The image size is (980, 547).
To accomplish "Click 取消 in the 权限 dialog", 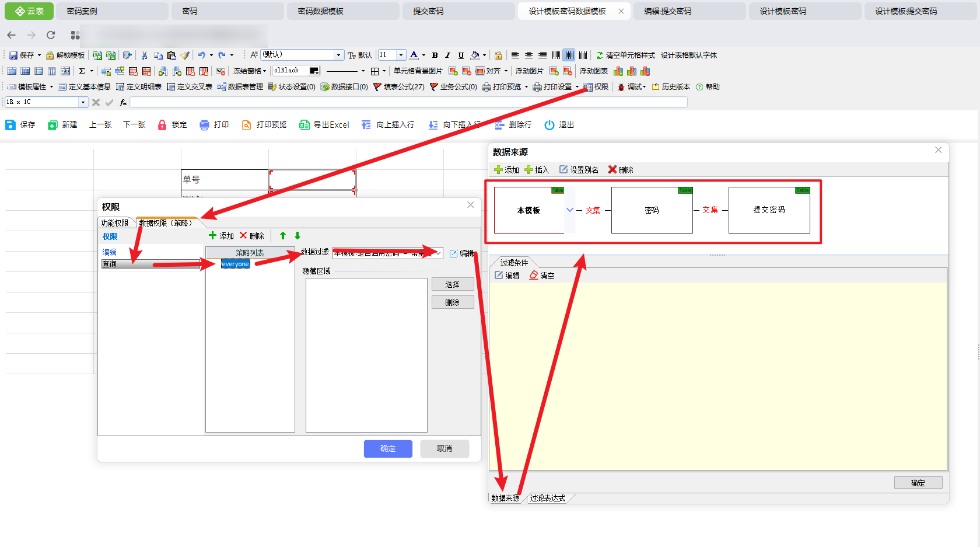I will pyautogui.click(x=444, y=448).
